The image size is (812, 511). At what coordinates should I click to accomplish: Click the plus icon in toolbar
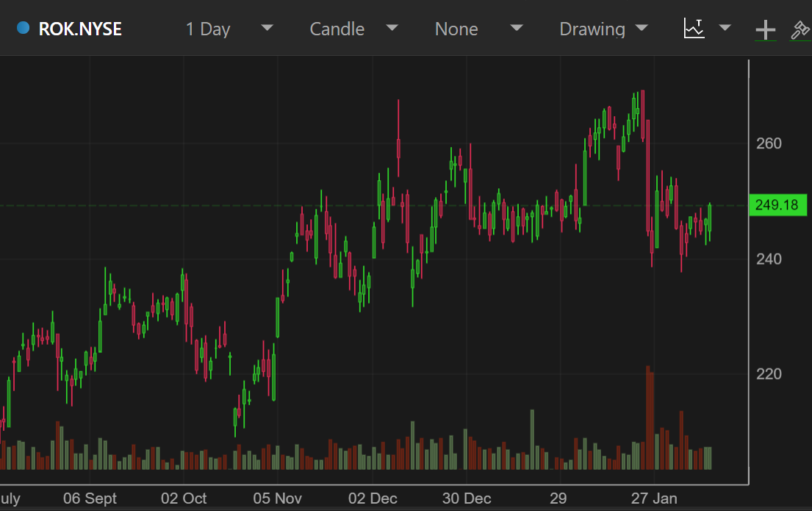766,29
